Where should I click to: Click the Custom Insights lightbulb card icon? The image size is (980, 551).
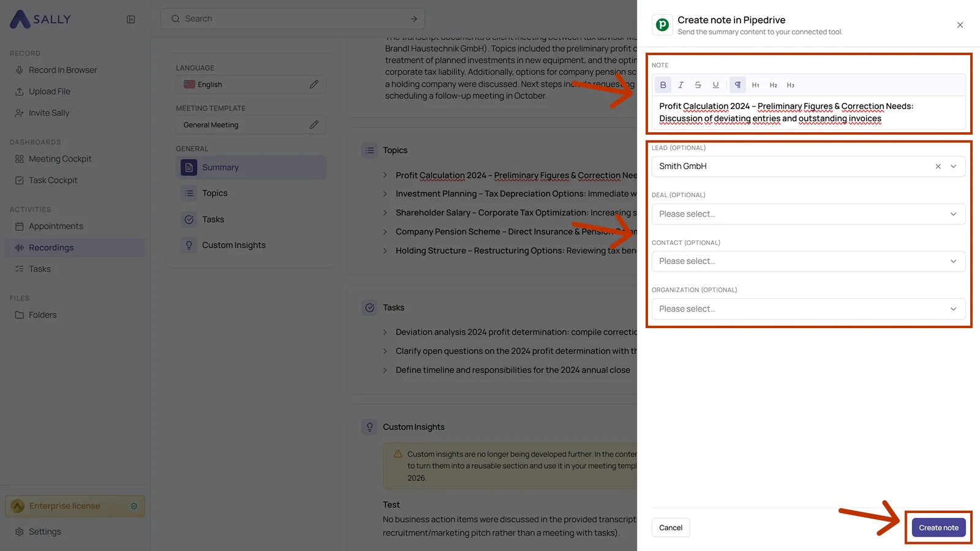click(369, 427)
